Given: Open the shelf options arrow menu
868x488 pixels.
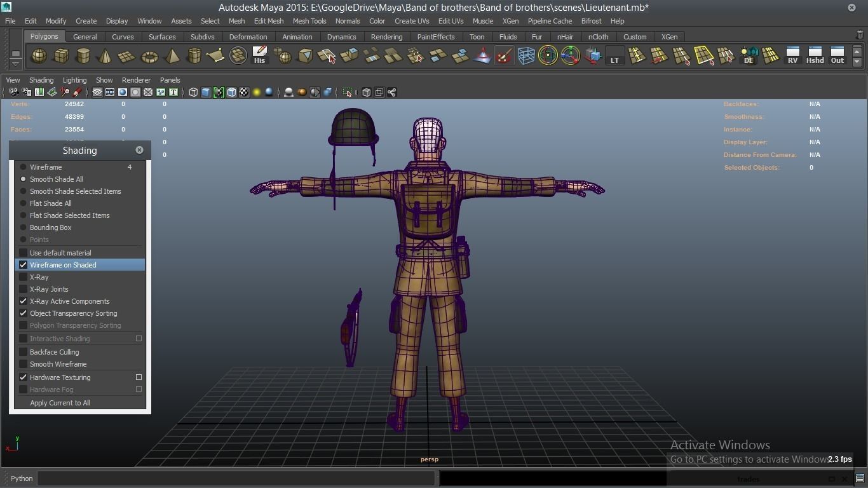Looking at the screenshot, I should pyautogui.click(x=15, y=64).
